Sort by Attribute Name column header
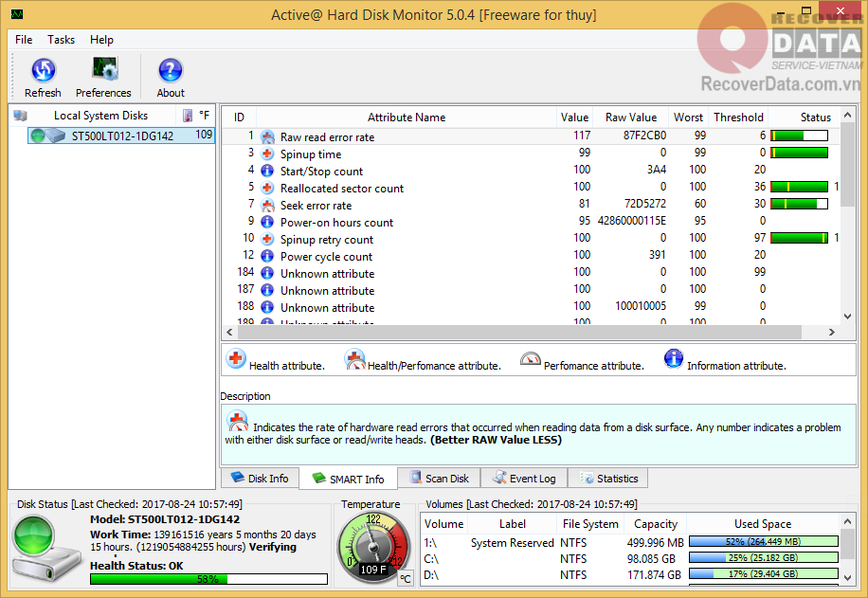868x598 pixels. pyautogui.click(x=407, y=118)
